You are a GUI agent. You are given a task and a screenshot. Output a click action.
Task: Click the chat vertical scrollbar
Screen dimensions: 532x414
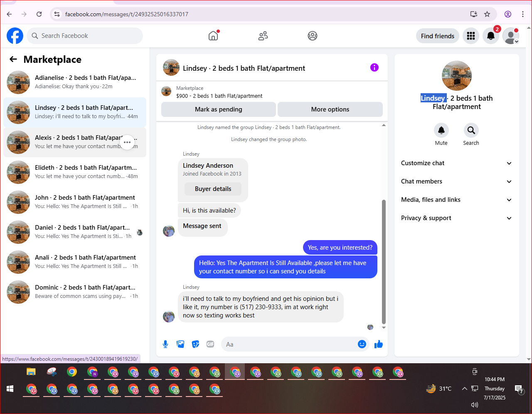pos(384,262)
